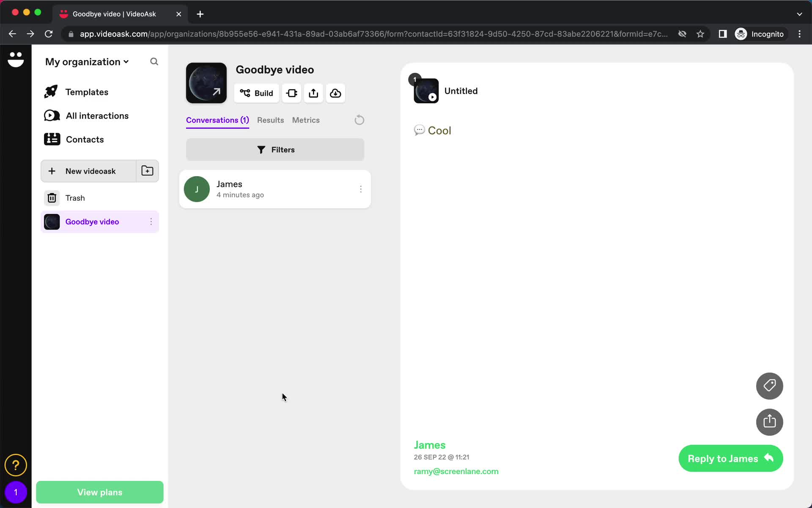Click the share/export upload icon
This screenshot has width=812, height=508.
tap(313, 92)
